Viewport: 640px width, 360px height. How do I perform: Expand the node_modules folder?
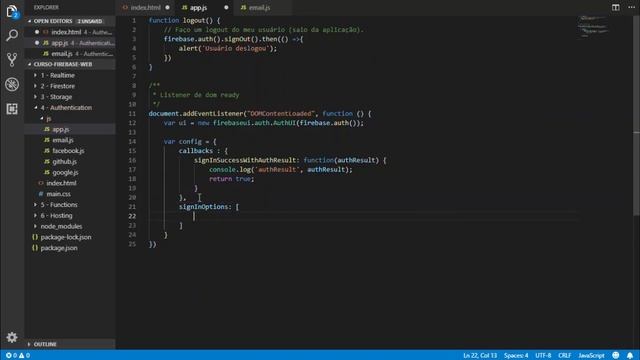pos(61,226)
